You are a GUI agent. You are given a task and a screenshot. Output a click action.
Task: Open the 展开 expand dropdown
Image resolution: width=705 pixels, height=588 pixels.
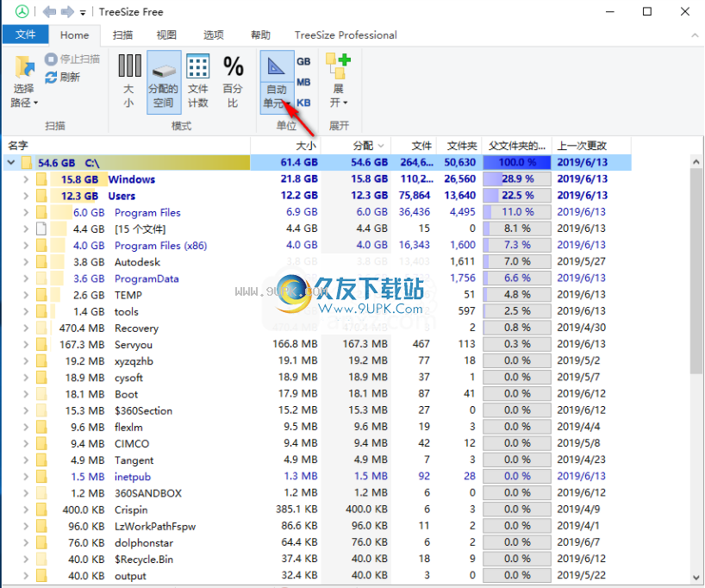339,81
